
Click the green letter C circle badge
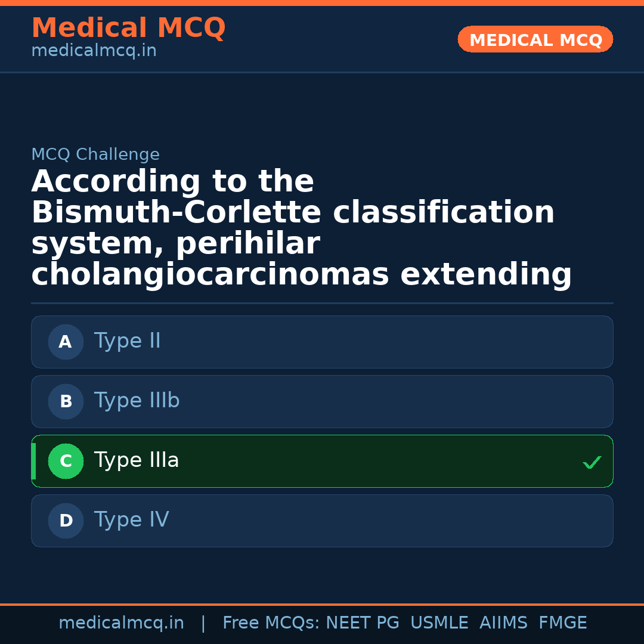click(x=66, y=461)
